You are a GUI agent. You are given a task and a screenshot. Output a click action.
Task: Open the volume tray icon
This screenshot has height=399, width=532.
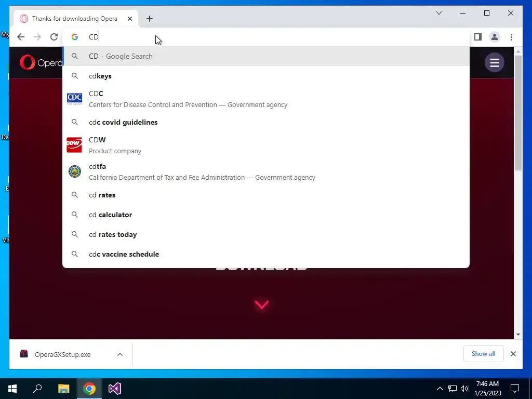[x=464, y=389]
